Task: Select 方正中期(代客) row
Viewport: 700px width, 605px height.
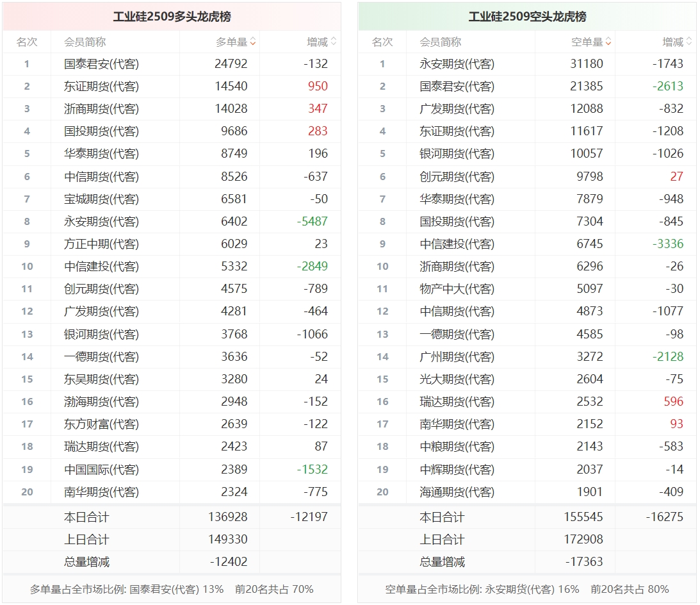Action: click(172, 244)
